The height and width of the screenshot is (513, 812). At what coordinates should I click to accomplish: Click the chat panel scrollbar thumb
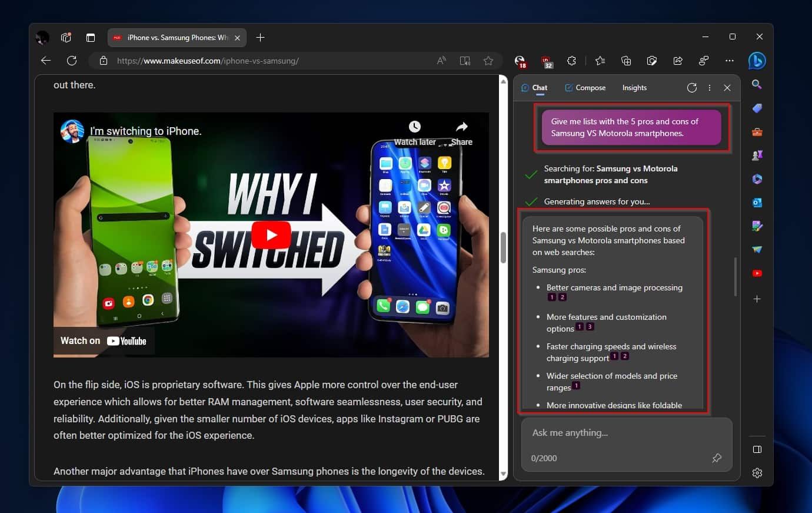(x=736, y=277)
